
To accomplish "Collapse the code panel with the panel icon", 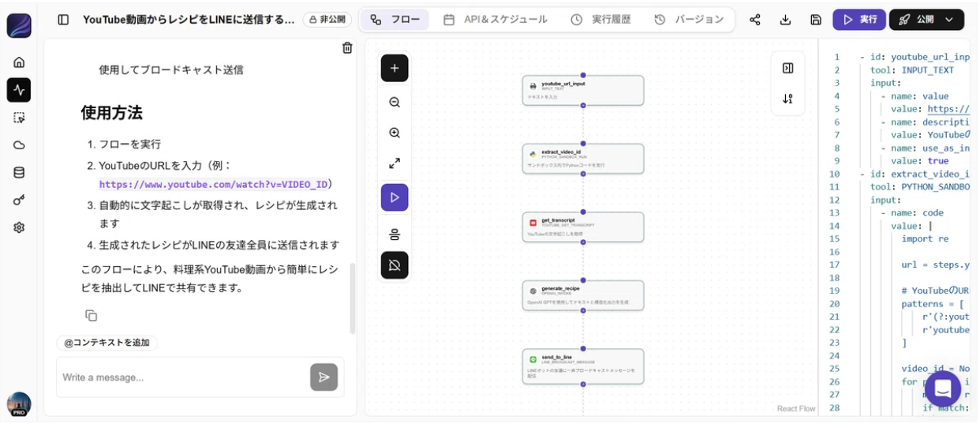I will (787, 69).
